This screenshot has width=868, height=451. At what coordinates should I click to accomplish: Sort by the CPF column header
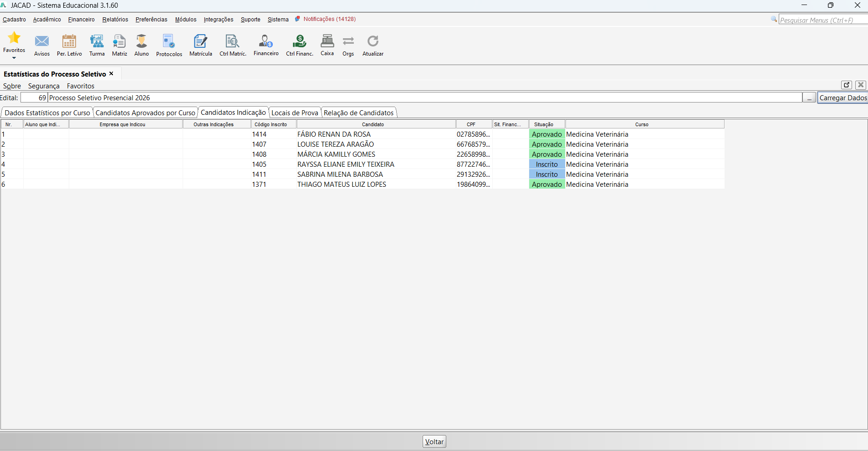click(474, 124)
